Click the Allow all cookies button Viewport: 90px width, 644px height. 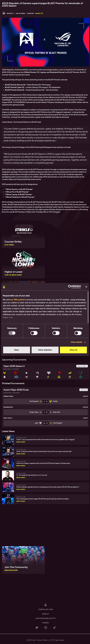(x=73, y=350)
